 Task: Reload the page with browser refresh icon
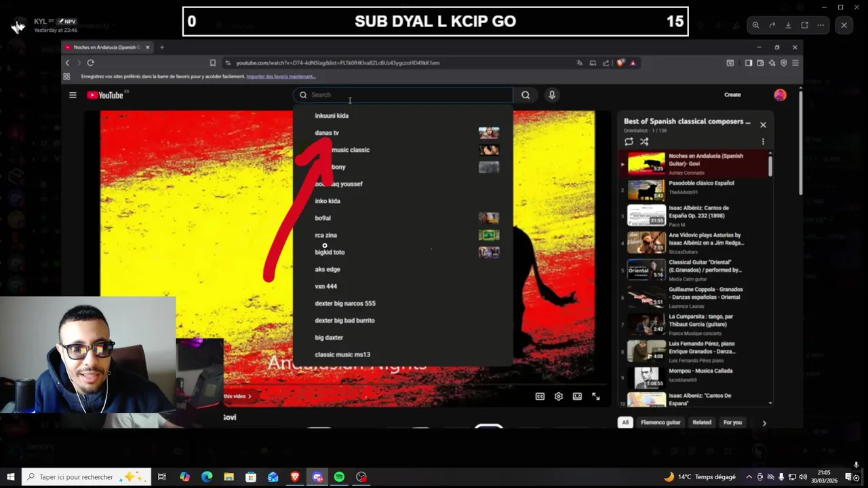point(90,62)
